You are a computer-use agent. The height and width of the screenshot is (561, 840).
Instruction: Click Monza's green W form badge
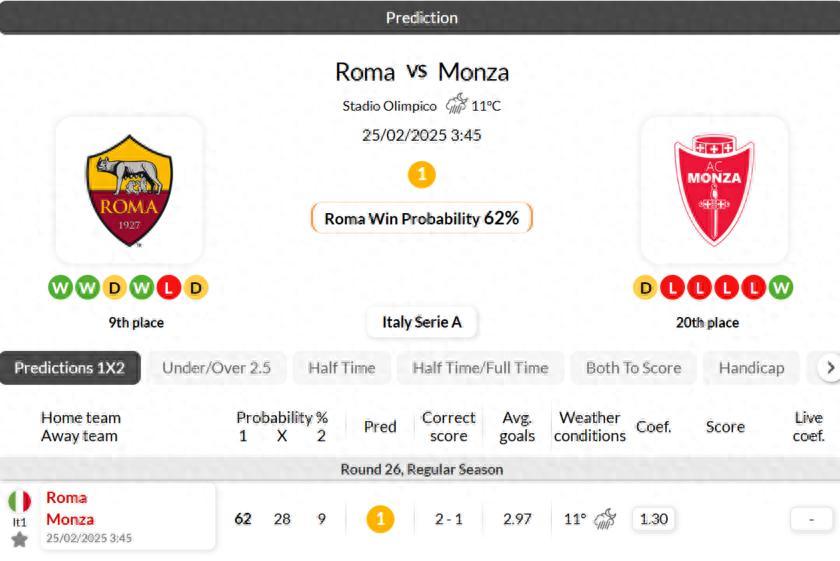(781, 288)
